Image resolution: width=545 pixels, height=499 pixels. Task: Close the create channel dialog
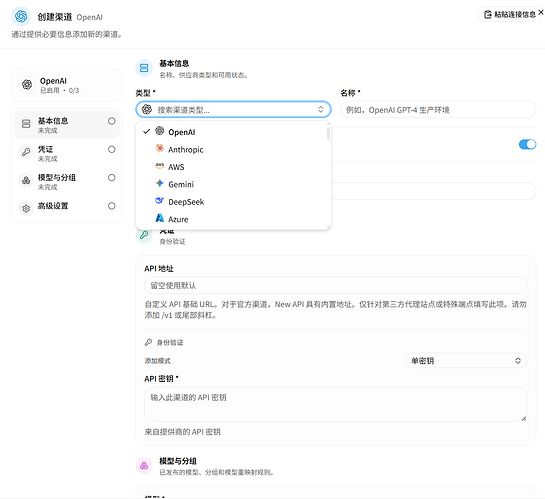(540, 12)
